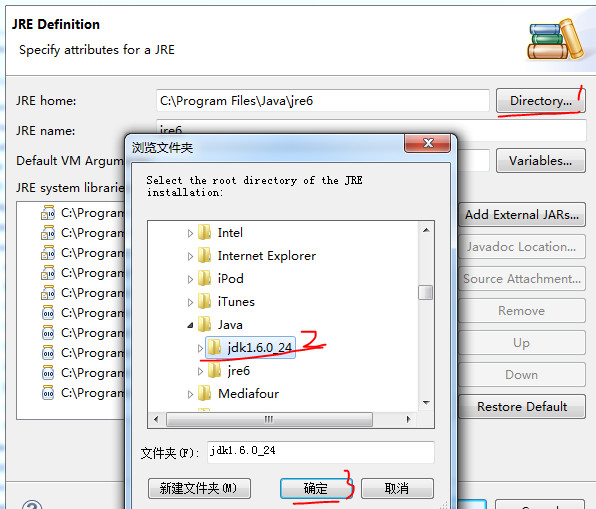596x509 pixels.
Task: Expand the jre6 folder node
Action: tap(200, 371)
